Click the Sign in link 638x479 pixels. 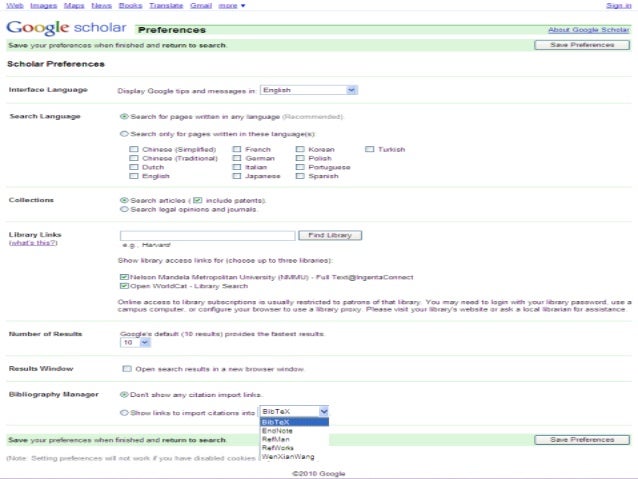(618, 6)
